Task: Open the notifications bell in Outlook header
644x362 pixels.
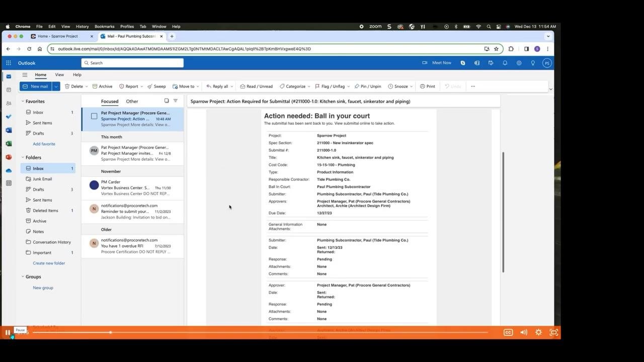Action: 505,63
